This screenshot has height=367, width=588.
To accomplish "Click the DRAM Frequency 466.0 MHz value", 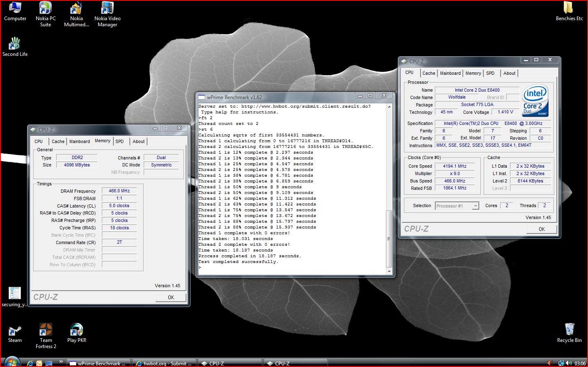I will (x=119, y=191).
